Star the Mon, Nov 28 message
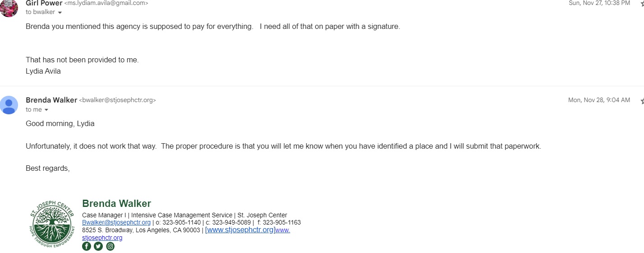The image size is (644, 253). click(x=642, y=100)
